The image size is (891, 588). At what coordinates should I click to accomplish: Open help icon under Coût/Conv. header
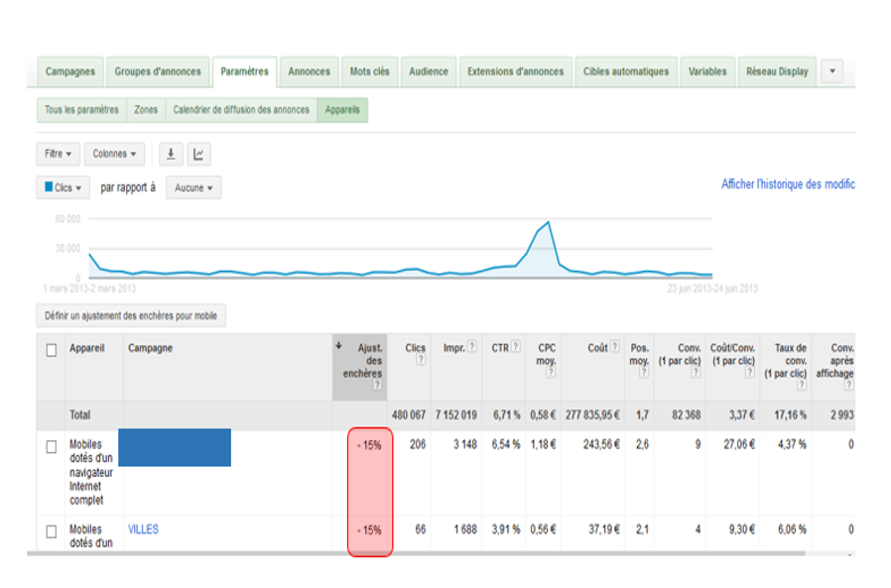[x=750, y=373]
